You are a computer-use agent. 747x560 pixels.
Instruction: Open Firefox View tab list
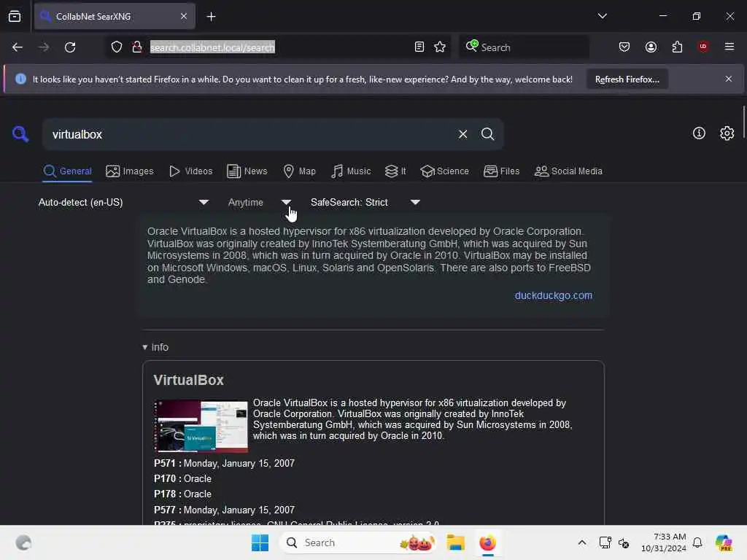click(x=15, y=16)
